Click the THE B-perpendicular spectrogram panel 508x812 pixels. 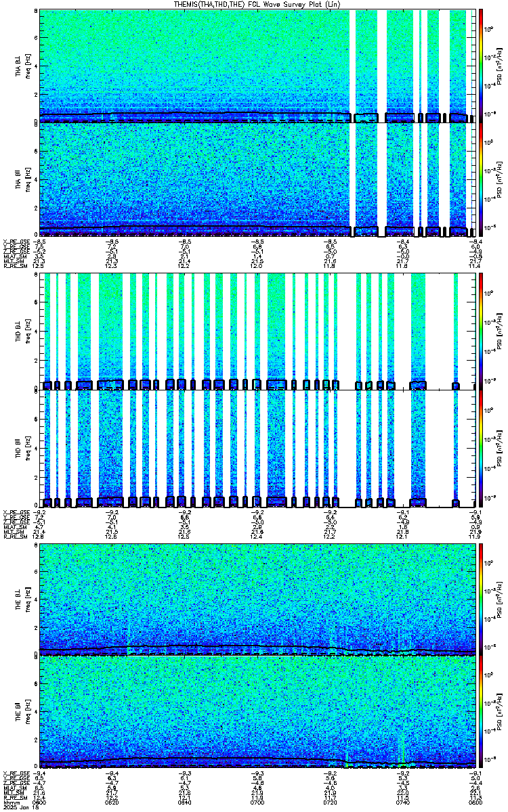257,600
